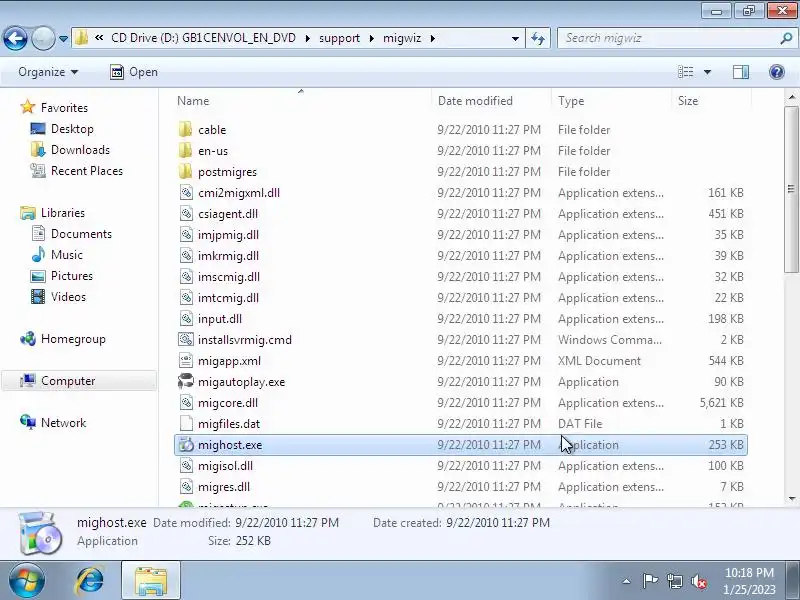
Task: Select the file migres.dll
Action: pos(224,487)
